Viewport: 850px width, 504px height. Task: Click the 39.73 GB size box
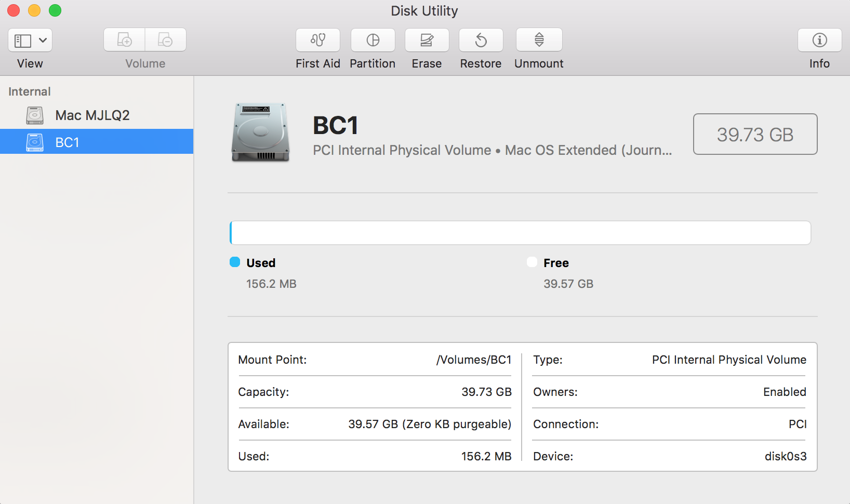pyautogui.click(x=755, y=134)
